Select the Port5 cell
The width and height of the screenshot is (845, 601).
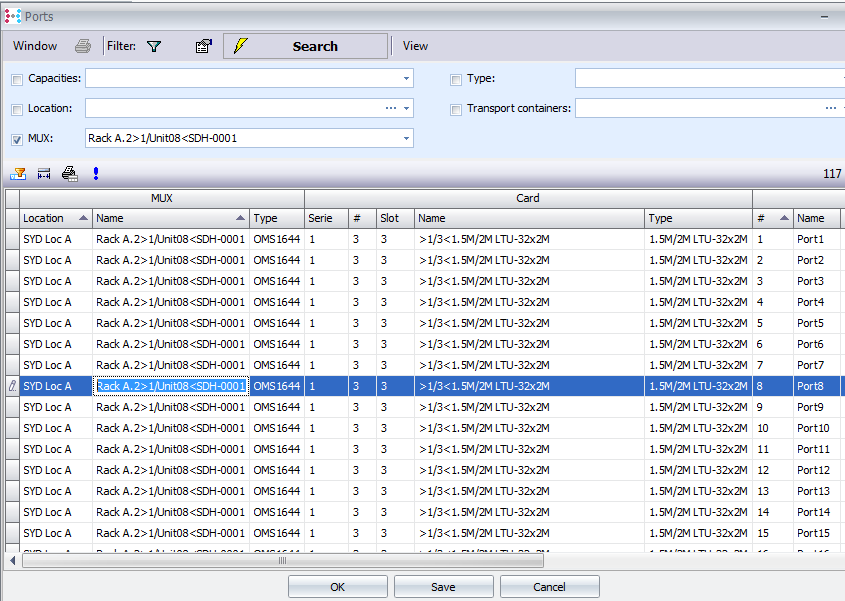click(818, 323)
